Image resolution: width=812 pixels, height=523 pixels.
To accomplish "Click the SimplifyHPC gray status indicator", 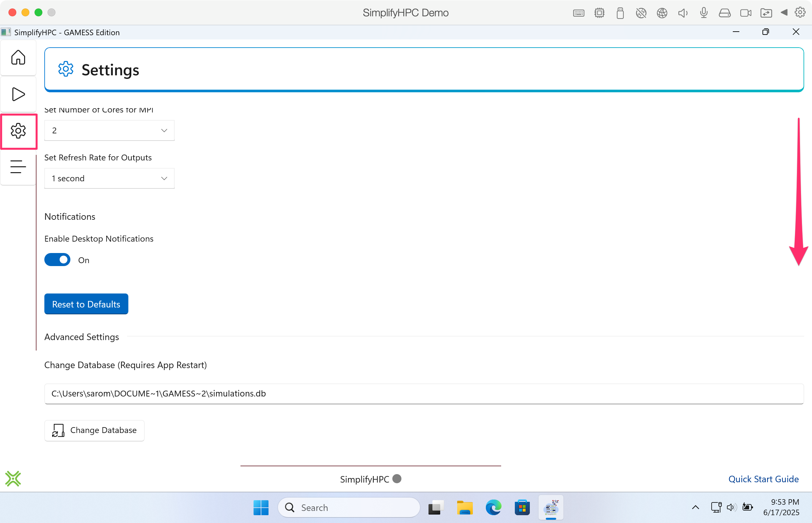I will click(x=397, y=479).
